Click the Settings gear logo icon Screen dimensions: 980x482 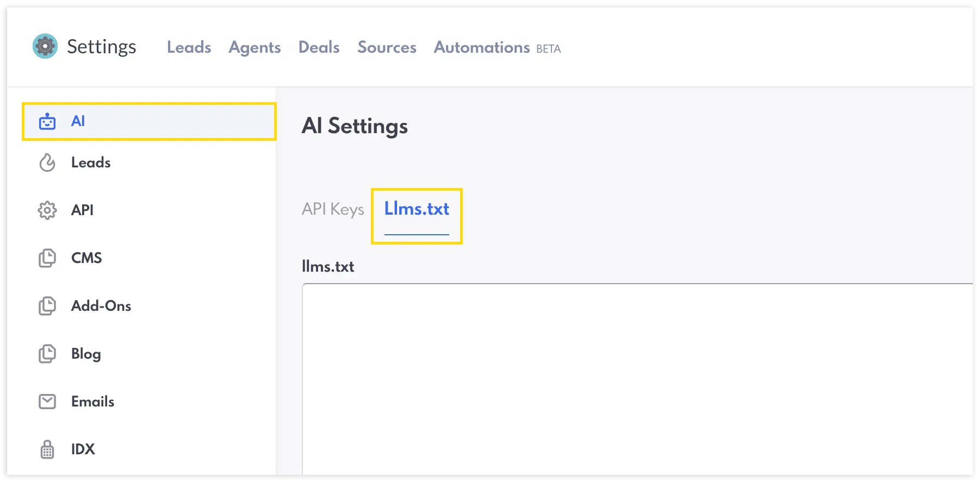pos(45,46)
